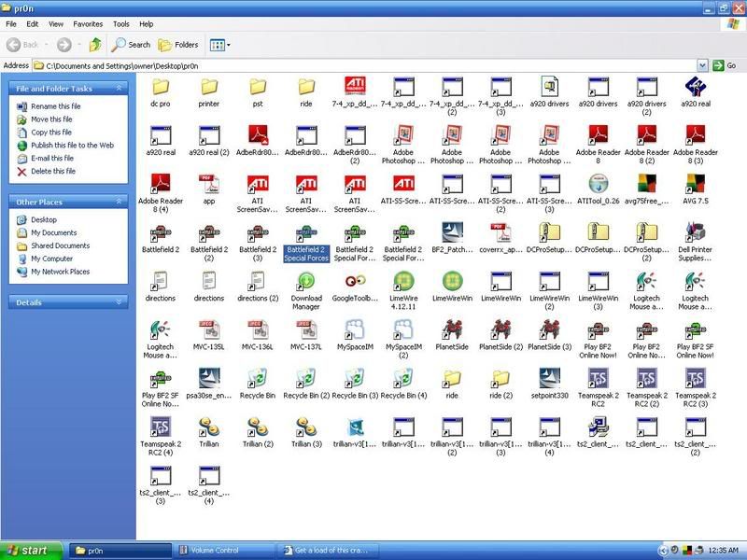This screenshot has width=747, height=560.
Task: Click the GoogleToolbar installer icon
Action: tap(355, 282)
